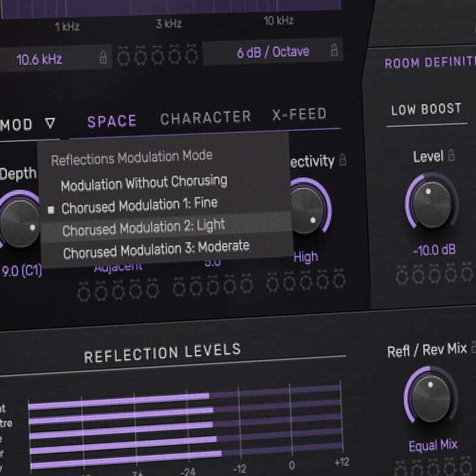Screen dimensions: 476x476
Task: Switch to the CHARACTER tab
Action: tap(206, 118)
